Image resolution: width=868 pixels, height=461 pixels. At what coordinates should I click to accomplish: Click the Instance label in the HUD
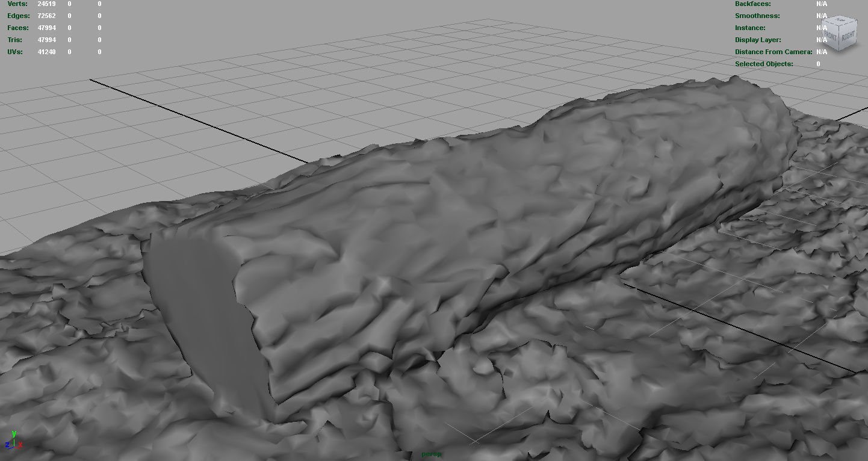point(750,28)
